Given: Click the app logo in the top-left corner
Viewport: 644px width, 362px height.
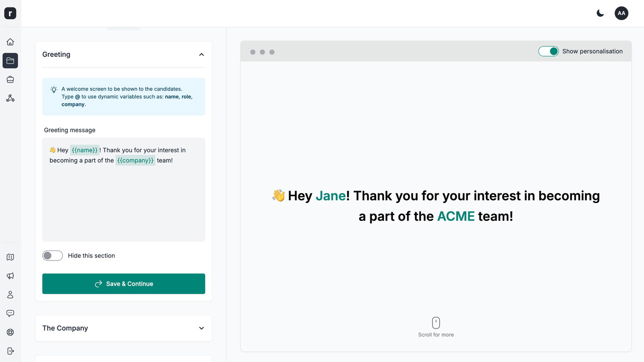Looking at the screenshot, I should point(10,14).
